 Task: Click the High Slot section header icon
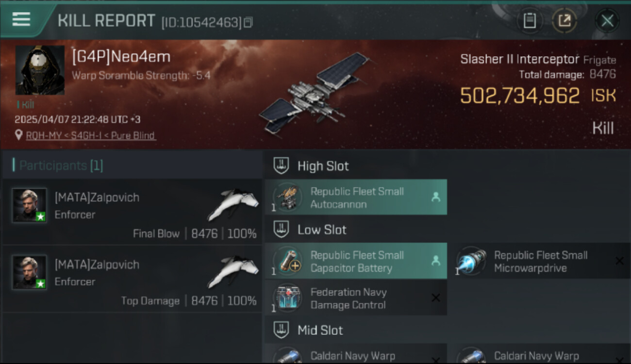click(281, 166)
